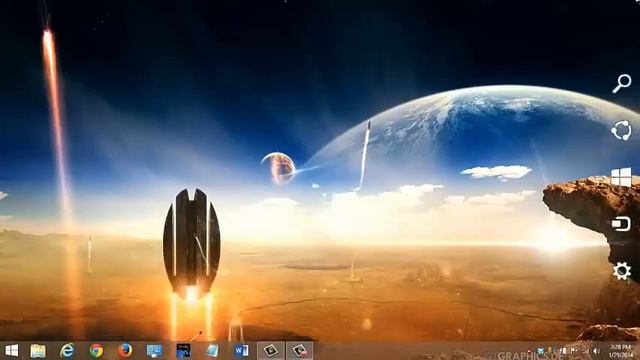
Task: Click the Start charm Windows logo
Action: [621, 177]
